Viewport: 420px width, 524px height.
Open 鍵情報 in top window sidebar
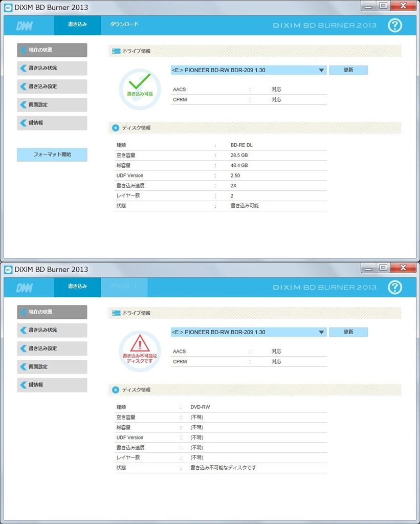point(52,123)
